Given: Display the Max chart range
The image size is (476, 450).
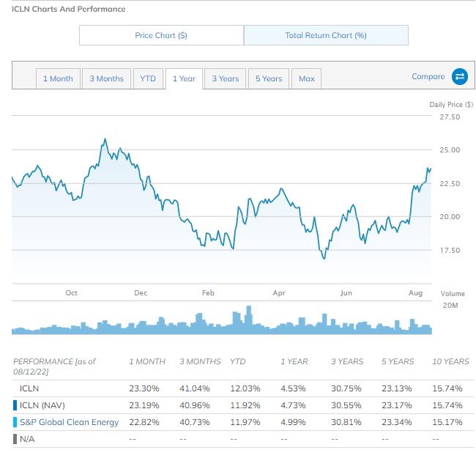Looking at the screenshot, I should pyautogui.click(x=307, y=78).
